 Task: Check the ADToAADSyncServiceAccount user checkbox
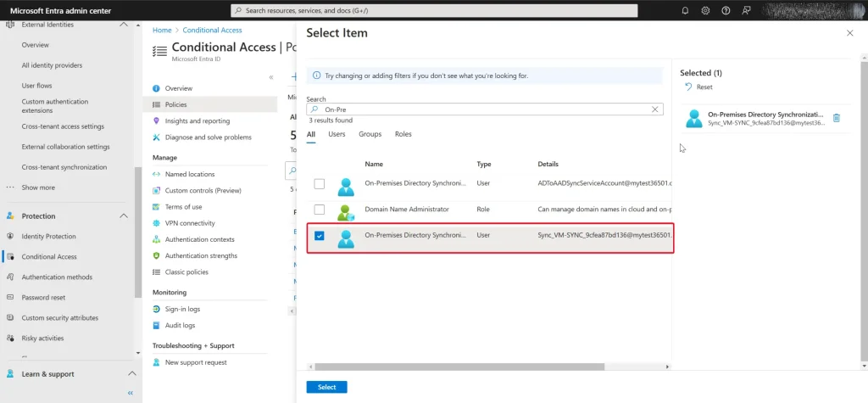click(320, 184)
